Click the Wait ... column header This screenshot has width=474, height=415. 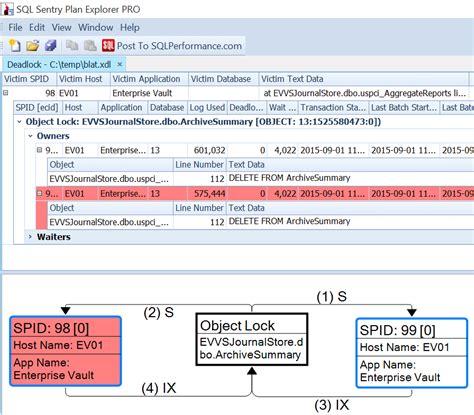[x=282, y=108]
